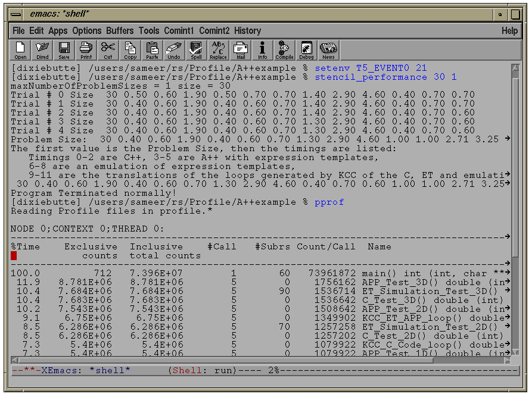Open the Options menu

tap(86, 31)
